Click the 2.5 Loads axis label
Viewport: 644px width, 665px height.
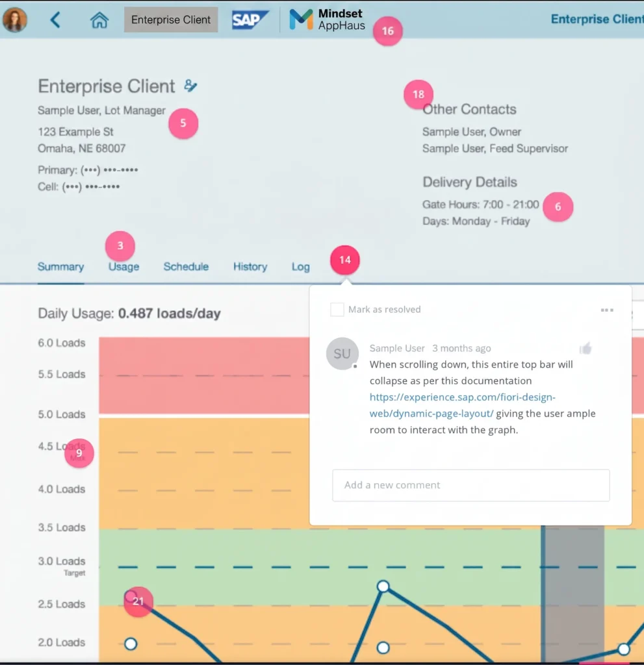(x=62, y=604)
